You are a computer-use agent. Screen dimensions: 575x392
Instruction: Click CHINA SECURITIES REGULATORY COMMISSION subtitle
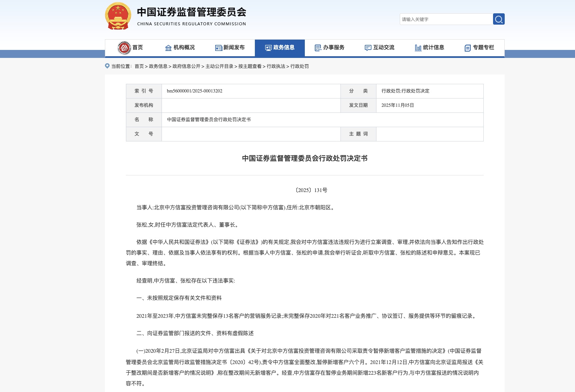click(192, 24)
